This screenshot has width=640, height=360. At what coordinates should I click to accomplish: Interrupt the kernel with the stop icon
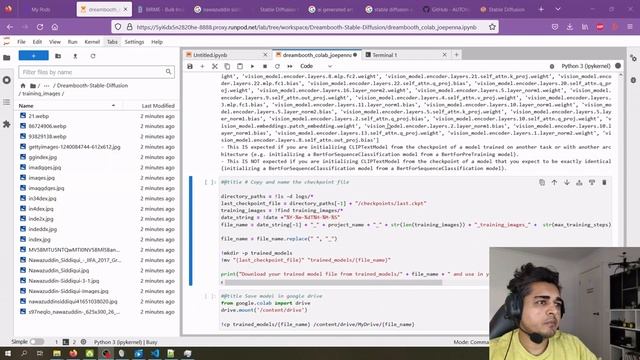pyautogui.click(x=265, y=66)
